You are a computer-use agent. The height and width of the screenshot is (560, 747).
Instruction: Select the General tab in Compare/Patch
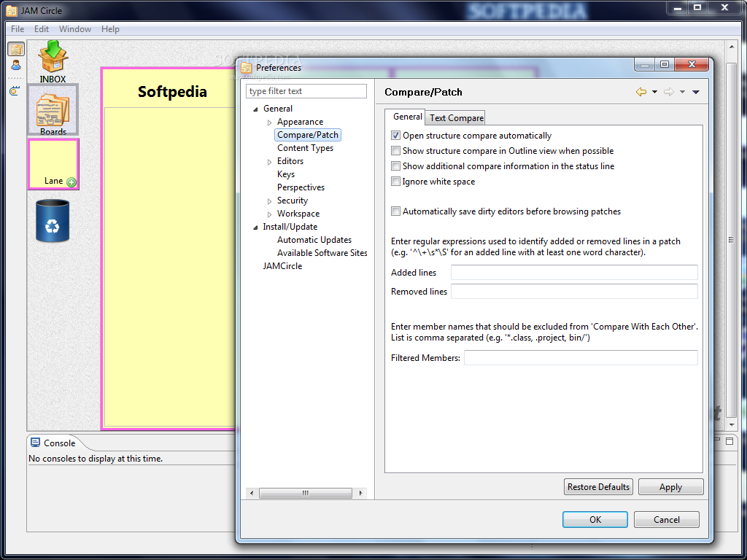[406, 117]
